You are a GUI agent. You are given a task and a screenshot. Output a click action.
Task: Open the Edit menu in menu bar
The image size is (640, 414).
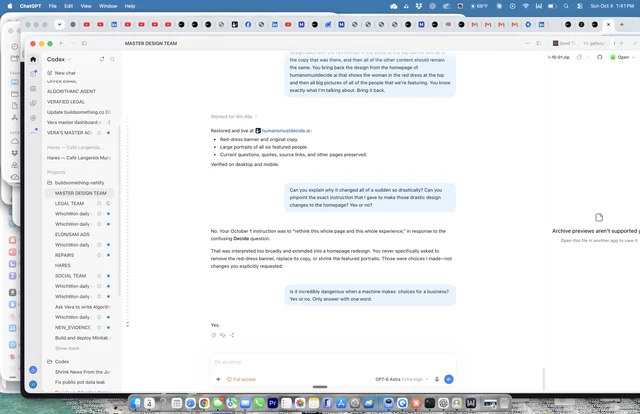point(69,6)
